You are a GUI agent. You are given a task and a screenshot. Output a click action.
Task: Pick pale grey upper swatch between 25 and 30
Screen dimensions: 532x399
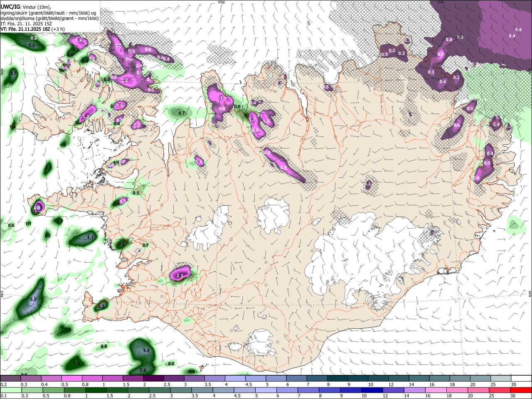(x=501, y=379)
